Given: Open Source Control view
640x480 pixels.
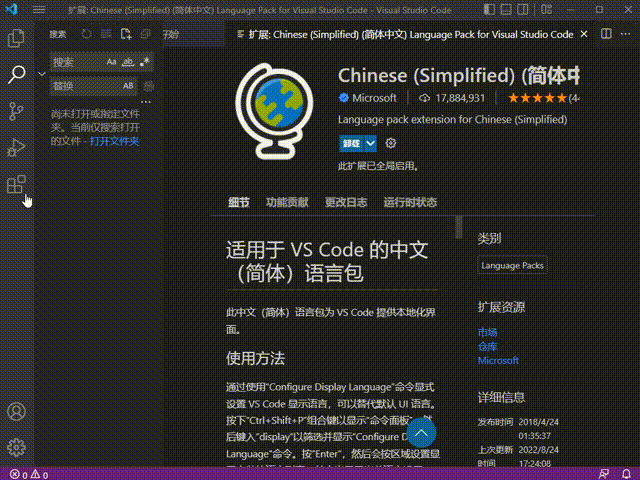Looking at the screenshot, I should [16, 111].
